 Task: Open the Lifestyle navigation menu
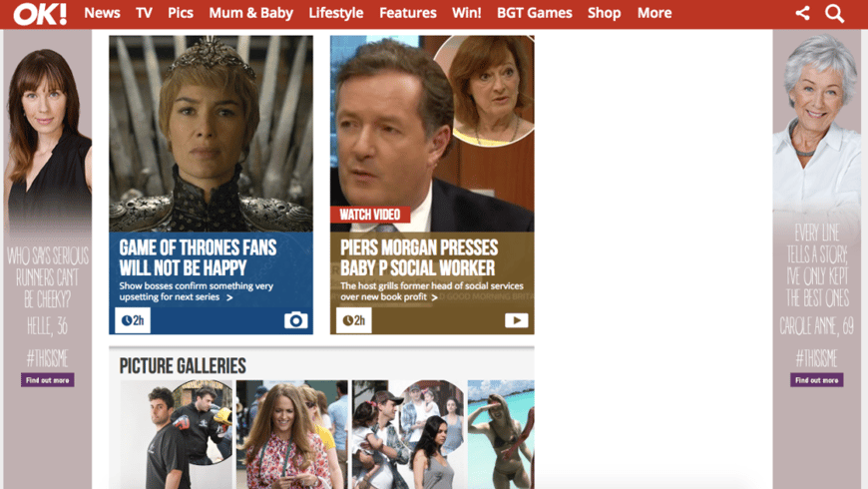pos(336,13)
